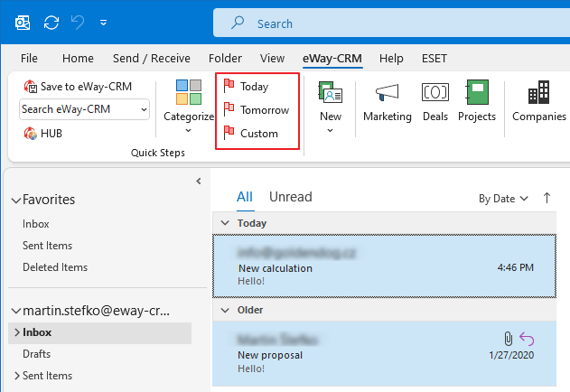The height and width of the screenshot is (392, 570).
Task: Expand the Categorize dropdown arrow
Action: coord(188,131)
